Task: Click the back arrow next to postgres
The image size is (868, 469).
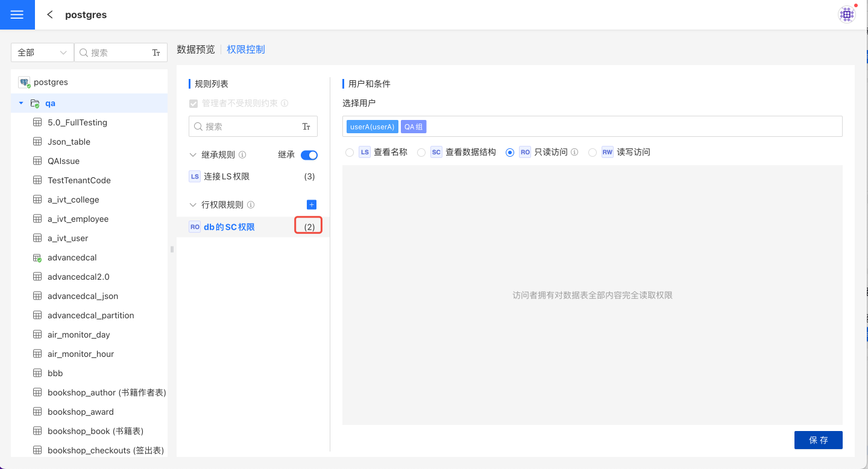Action: (50, 15)
